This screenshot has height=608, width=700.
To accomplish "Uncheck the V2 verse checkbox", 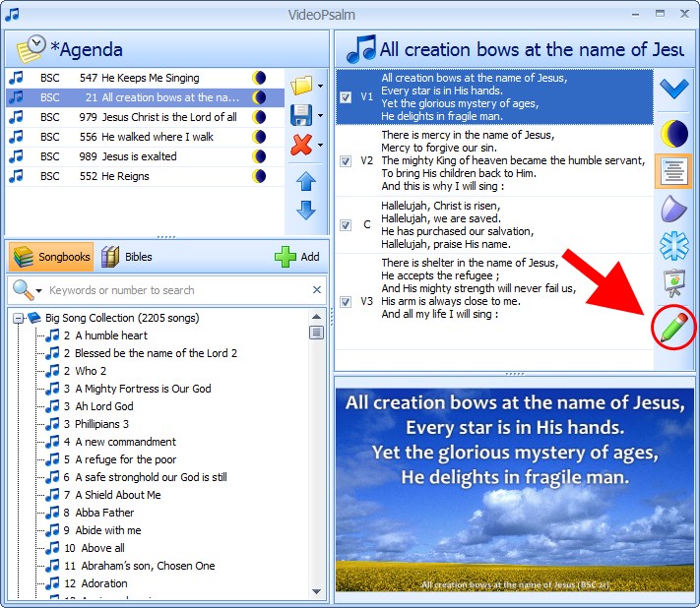I will click(346, 160).
